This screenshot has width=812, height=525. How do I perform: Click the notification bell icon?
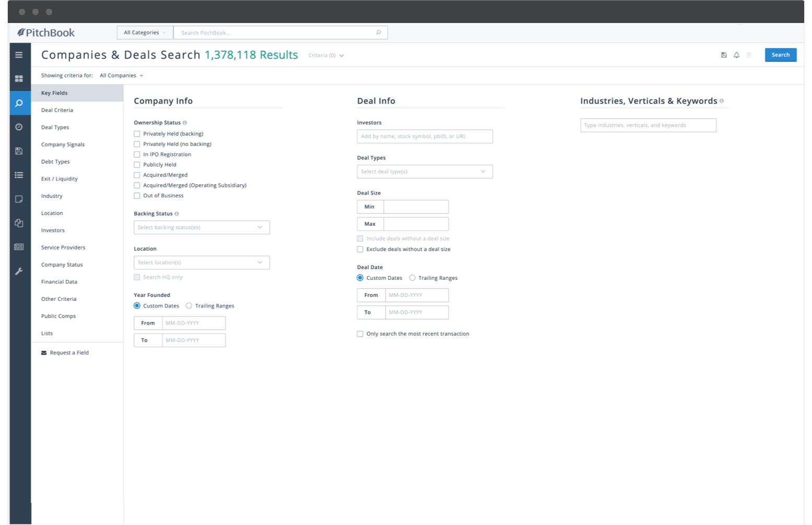point(737,55)
